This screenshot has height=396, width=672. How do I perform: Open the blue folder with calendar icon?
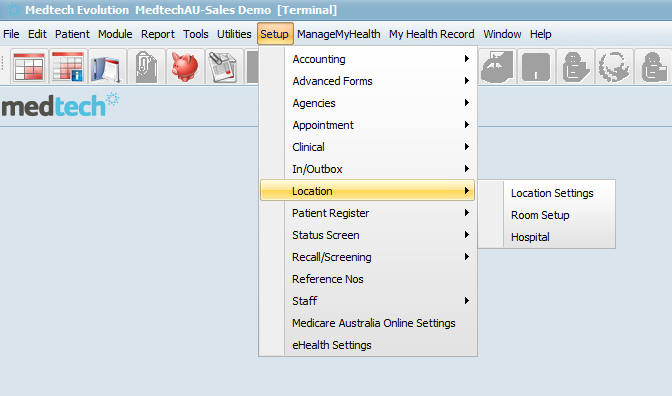(107, 67)
